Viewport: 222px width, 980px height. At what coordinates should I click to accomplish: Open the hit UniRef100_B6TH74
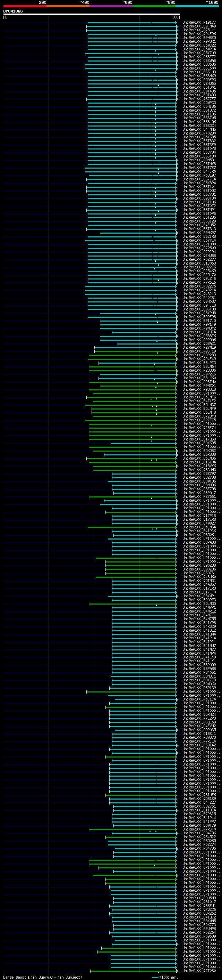tap(199, 332)
